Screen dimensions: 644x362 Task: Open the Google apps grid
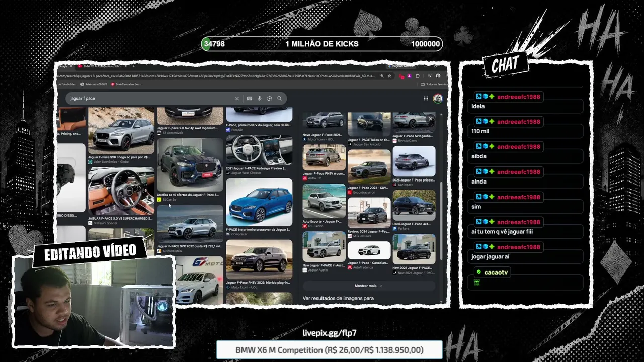coord(426,99)
